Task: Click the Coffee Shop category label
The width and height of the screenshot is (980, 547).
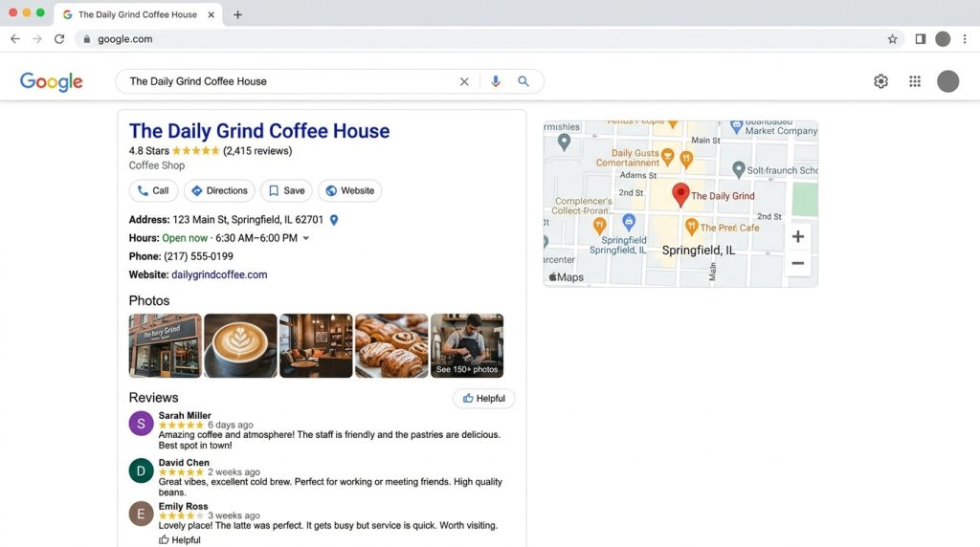Action: coord(157,165)
